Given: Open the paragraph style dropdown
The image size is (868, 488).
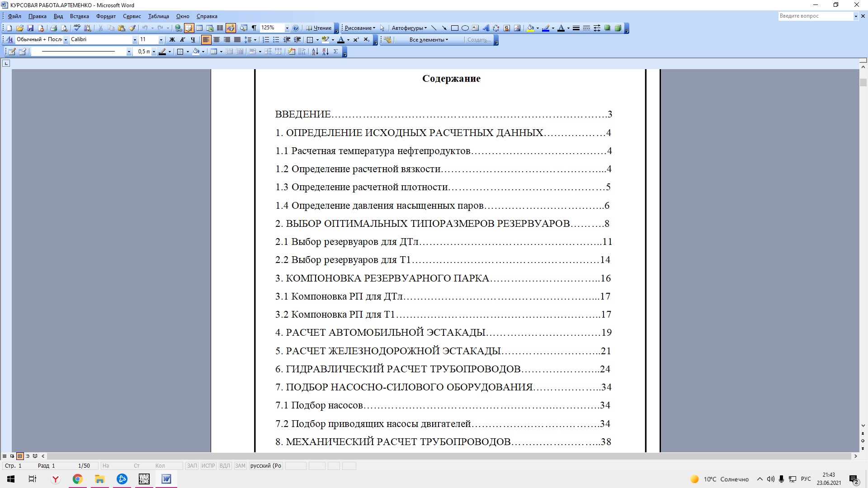Looking at the screenshot, I should [x=66, y=40].
